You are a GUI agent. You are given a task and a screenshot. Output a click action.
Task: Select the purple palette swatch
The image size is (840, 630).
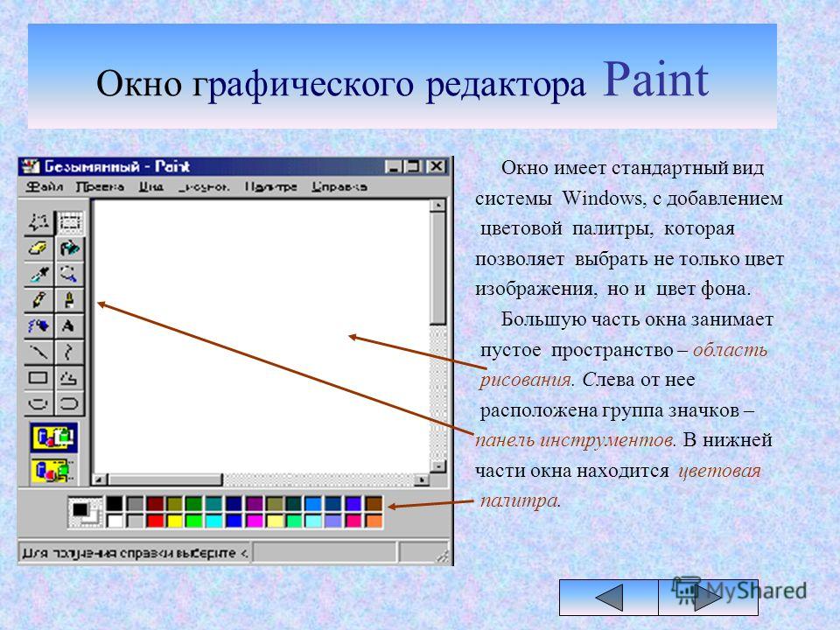[x=254, y=504]
